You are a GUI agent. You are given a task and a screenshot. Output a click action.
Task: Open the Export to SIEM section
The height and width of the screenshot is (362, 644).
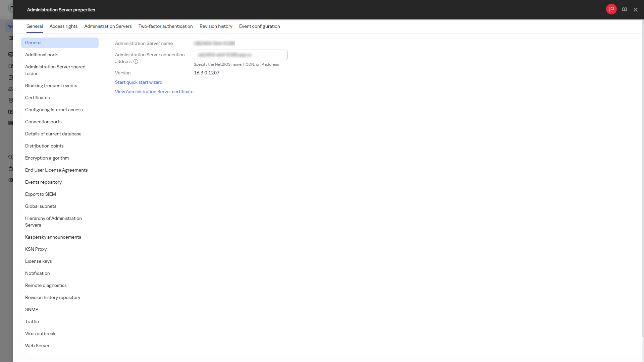60,194
